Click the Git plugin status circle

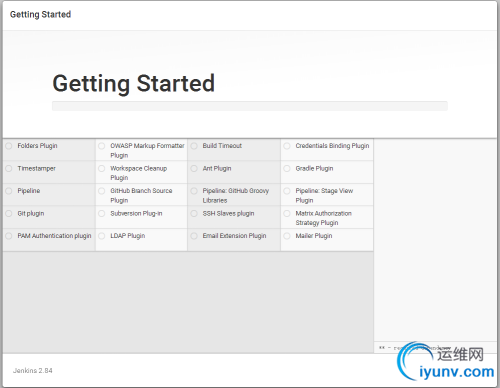9,214
